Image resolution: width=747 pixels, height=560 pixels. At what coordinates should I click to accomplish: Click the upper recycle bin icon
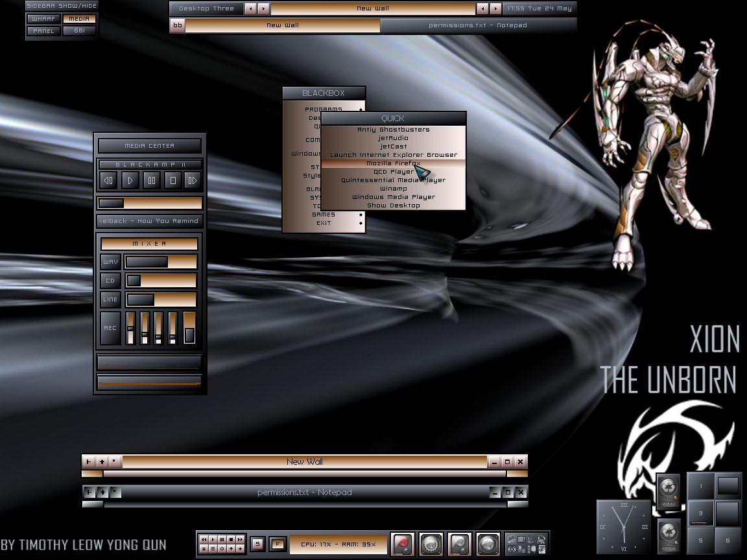669,491
